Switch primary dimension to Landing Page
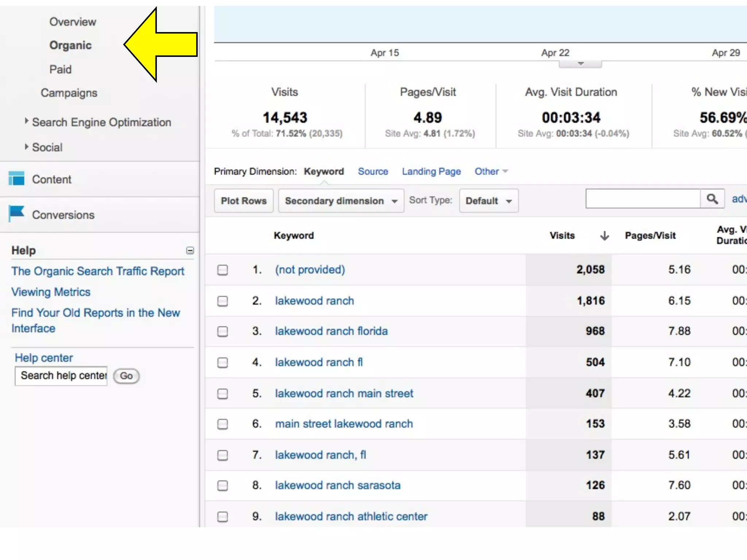The width and height of the screenshot is (747, 560). (431, 171)
